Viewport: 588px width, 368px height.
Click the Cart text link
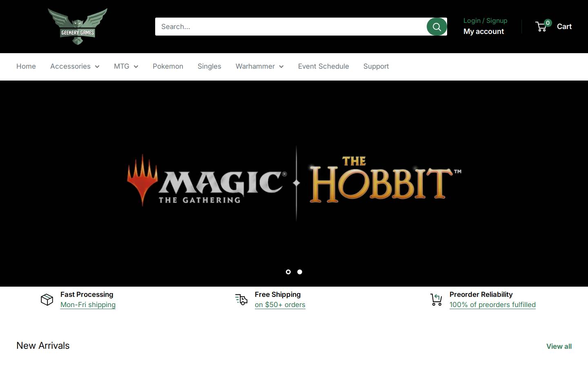(564, 27)
